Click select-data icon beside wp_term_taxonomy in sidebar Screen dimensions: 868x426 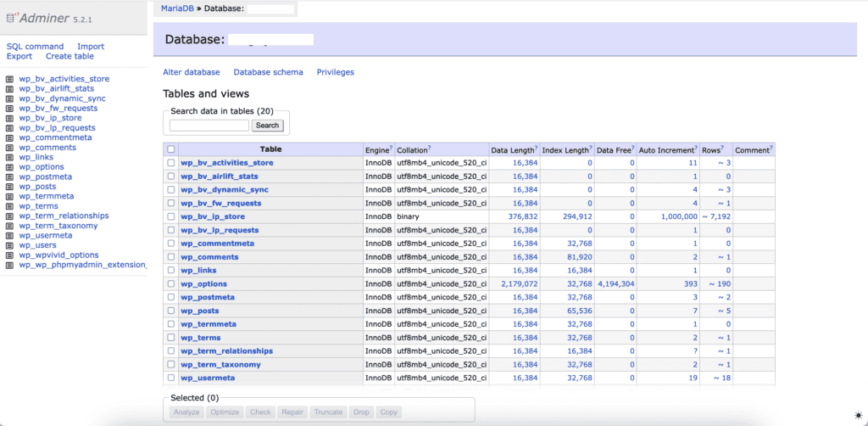click(9, 226)
